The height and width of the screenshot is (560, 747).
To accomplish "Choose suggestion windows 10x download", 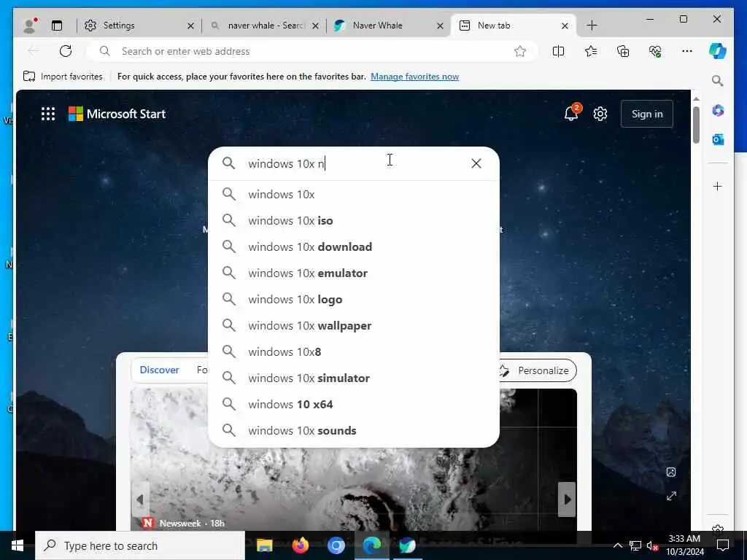I will tap(354, 246).
